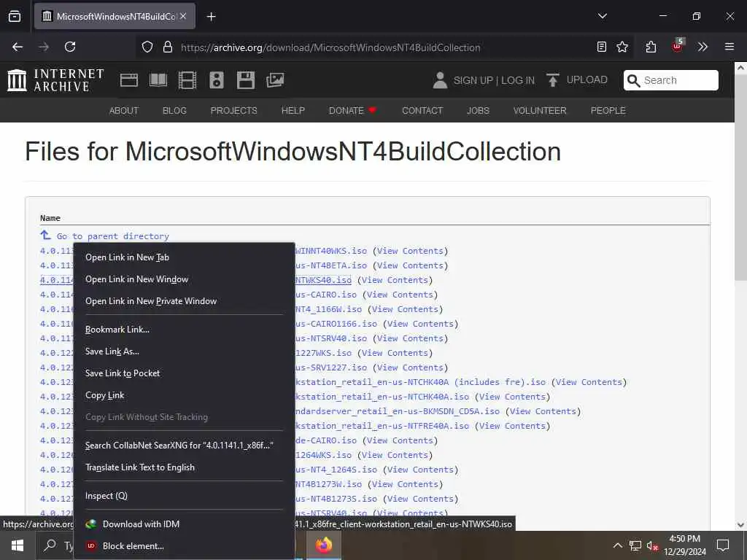Choose Open Link in New Tab
The height and width of the screenshot is (560, 747).
184,257
